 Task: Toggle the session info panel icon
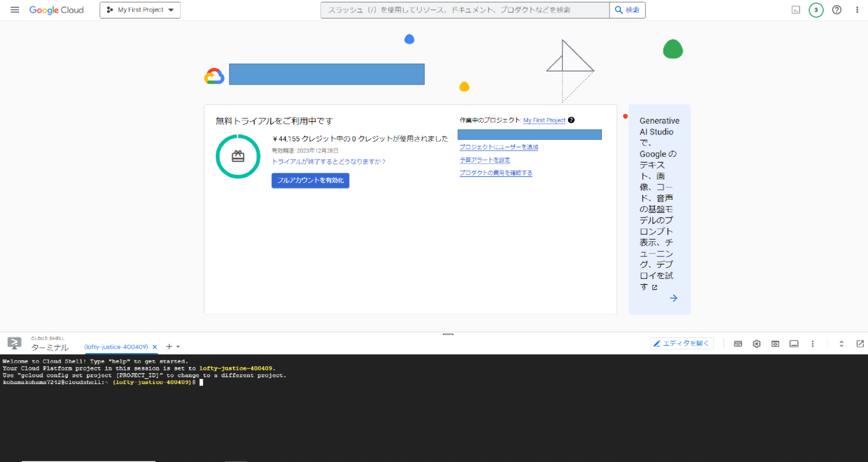[794, 344]
